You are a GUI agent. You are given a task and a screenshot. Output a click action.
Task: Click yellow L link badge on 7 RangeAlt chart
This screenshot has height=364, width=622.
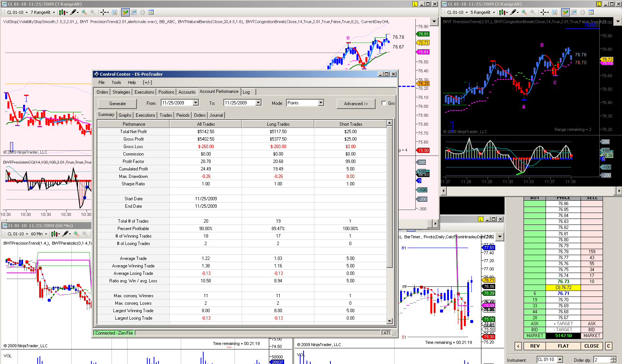tap(415, 4)
